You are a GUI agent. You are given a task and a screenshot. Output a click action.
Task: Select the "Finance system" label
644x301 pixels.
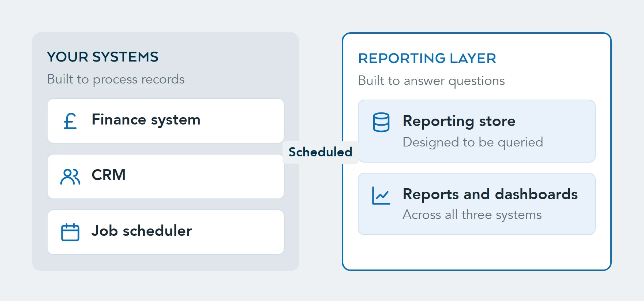tap(146, 120)
